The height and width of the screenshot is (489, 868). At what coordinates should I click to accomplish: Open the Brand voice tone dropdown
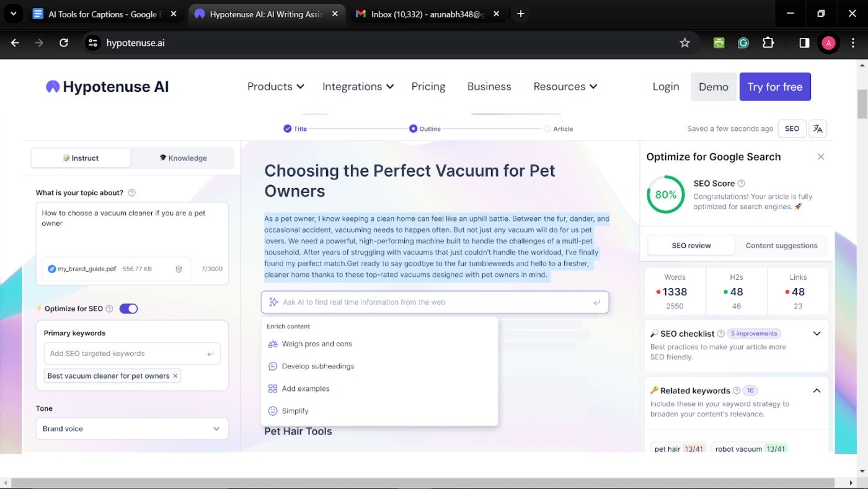point(132,429)
